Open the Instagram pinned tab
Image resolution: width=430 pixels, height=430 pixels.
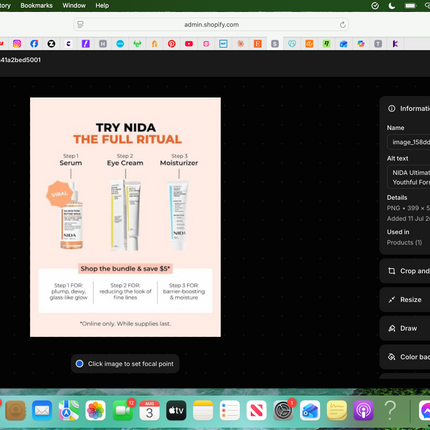[x=17, y=44]
